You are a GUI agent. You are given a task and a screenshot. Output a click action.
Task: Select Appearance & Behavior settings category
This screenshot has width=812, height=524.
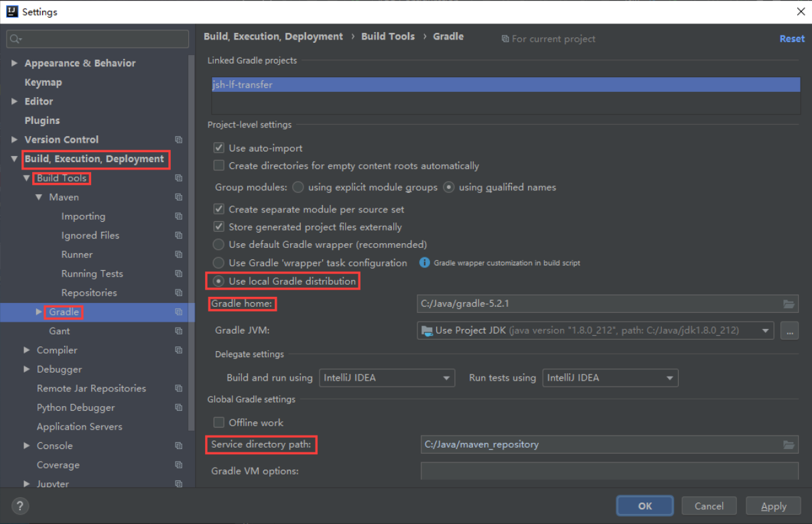point(80,63)
